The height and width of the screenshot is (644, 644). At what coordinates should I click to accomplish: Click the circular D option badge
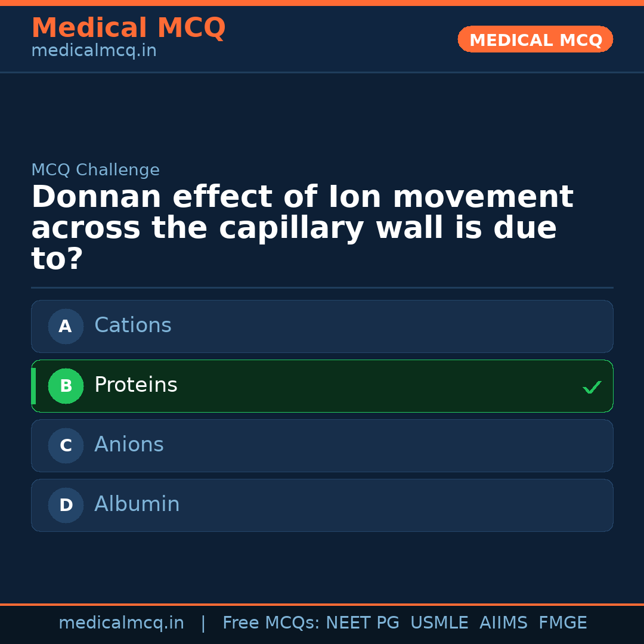66,505
